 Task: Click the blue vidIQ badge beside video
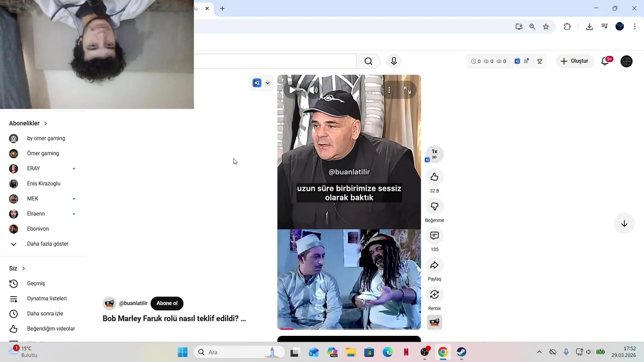257,83
